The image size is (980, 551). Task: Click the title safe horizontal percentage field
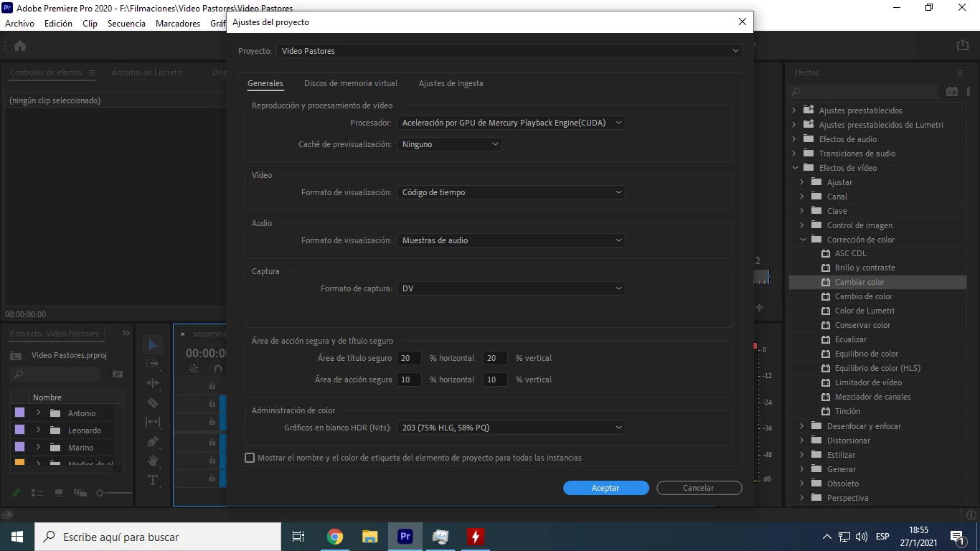409,358
